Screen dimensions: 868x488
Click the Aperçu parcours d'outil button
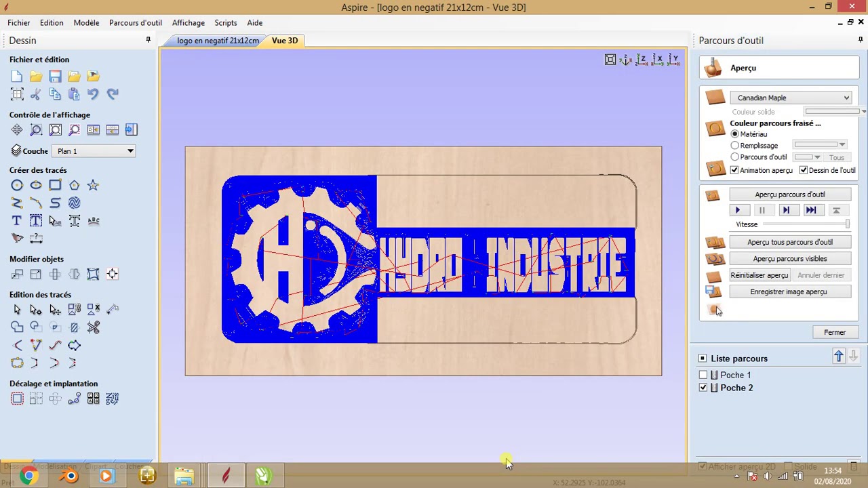coord(790,195)
